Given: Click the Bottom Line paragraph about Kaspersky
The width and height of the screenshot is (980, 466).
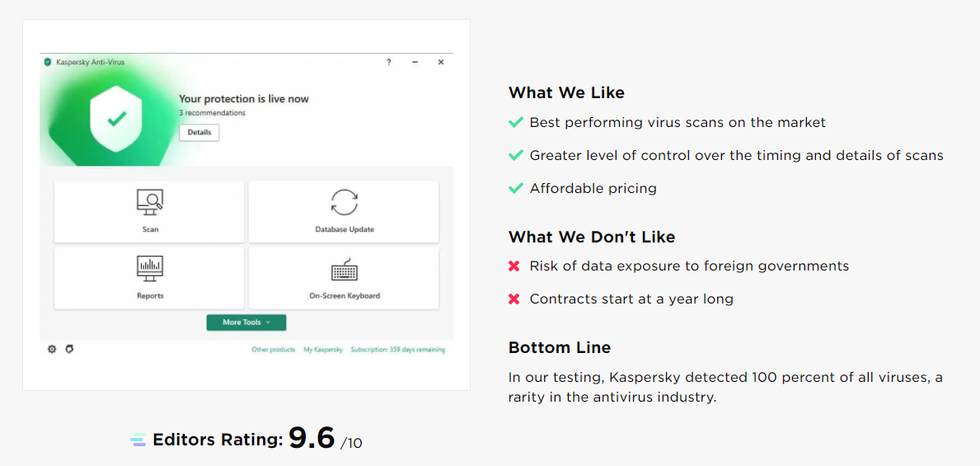Looking at the screenshot, I should 725,387.
